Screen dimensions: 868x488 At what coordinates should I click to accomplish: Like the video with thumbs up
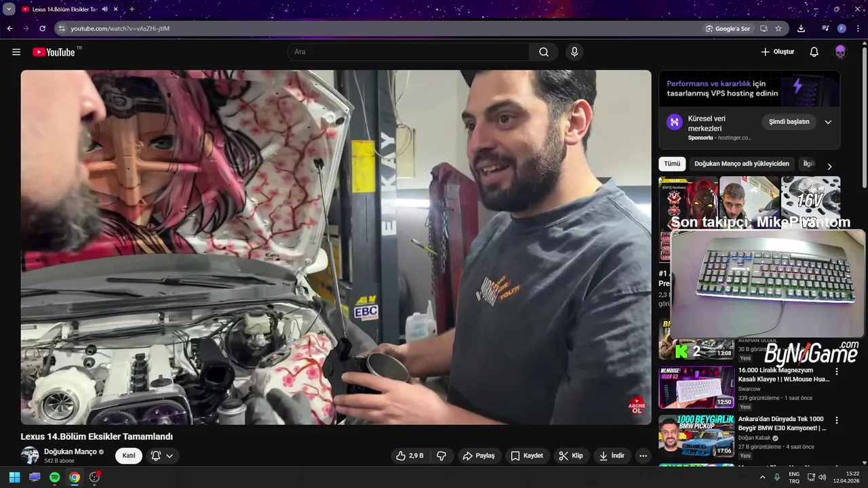[410, 455]
